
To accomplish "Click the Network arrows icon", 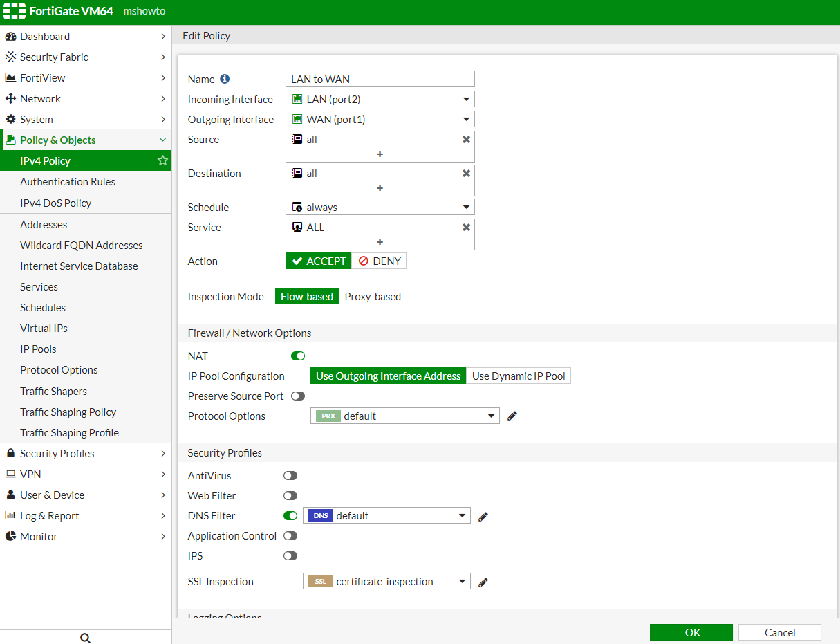I will pos(10,99).
